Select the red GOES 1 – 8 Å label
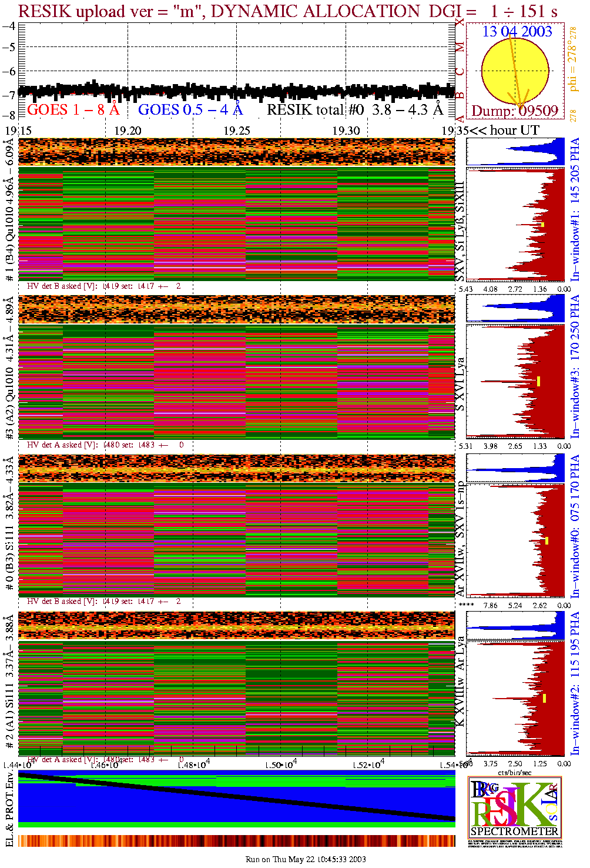The image size is (590, 868). coord(73,110)
